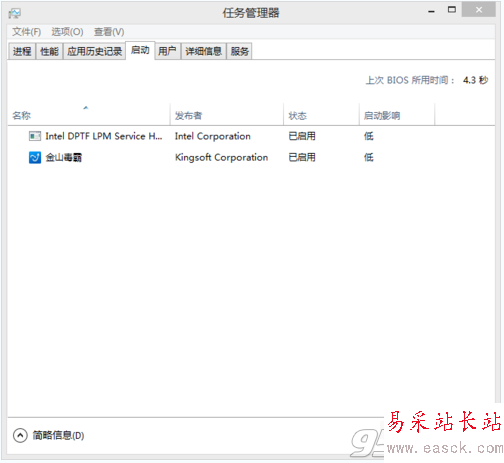Click the Intel Corporation publisher cell
This screenshot has width=504, height=463.
pos(213,136)
